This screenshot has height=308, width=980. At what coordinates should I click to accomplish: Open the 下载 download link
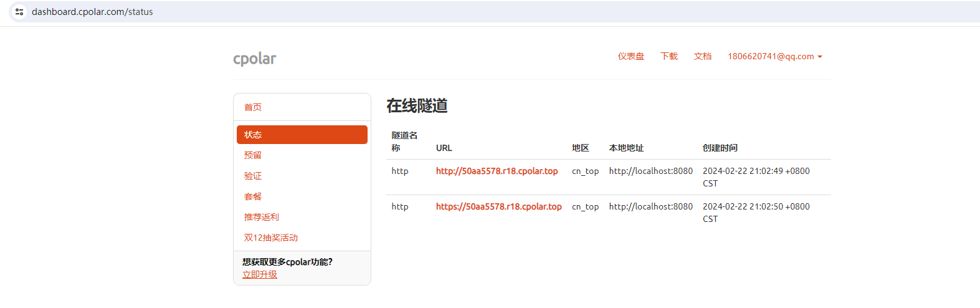669,56
